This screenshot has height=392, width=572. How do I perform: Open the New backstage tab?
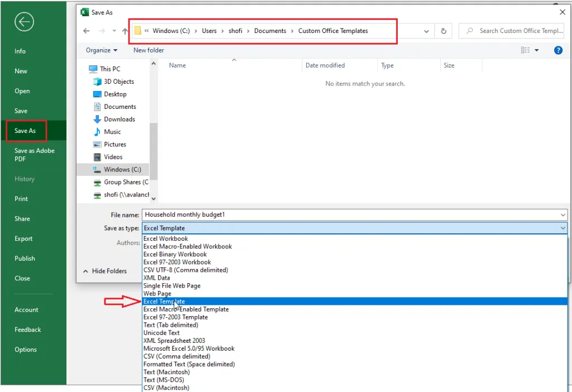(x=21, y=71)
